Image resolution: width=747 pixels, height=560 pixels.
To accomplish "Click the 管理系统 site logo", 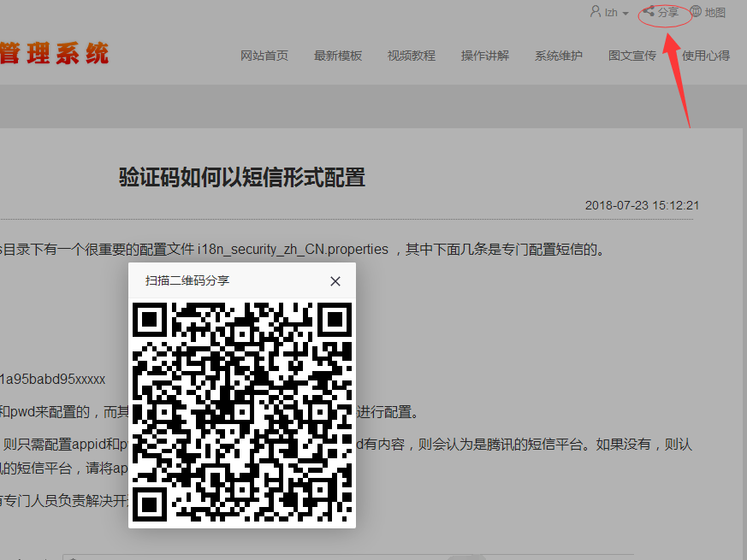I will pyautogui.click(x=54, y=53).
